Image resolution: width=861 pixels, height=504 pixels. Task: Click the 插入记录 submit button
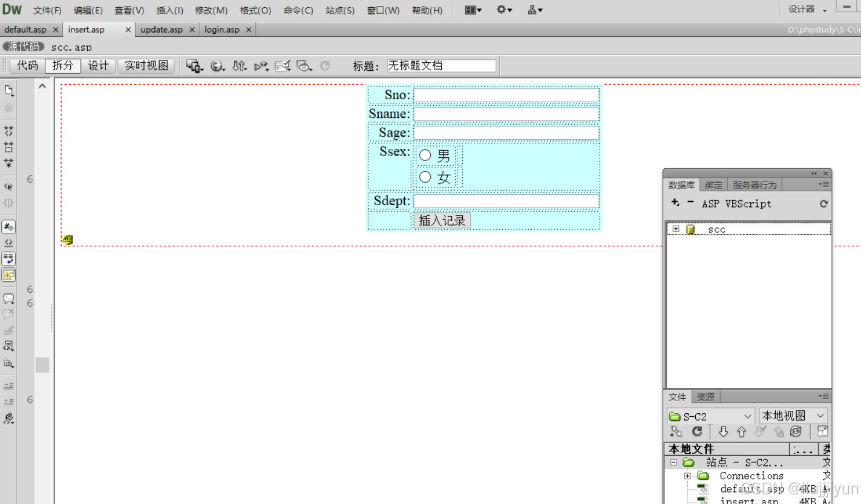tap(442, 221)
